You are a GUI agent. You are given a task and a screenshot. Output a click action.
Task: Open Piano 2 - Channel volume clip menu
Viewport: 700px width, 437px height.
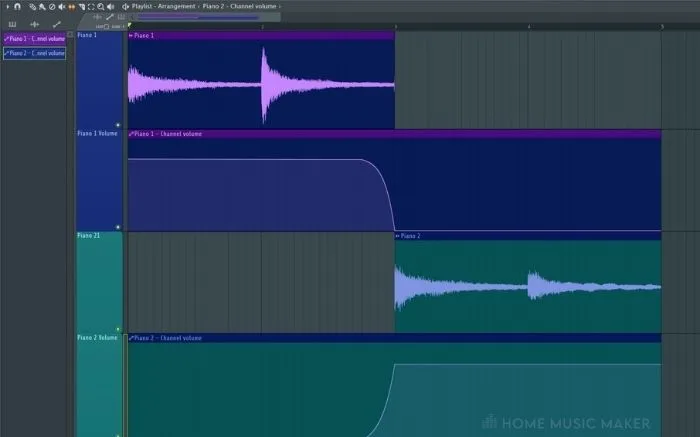(x=131, y=338)
